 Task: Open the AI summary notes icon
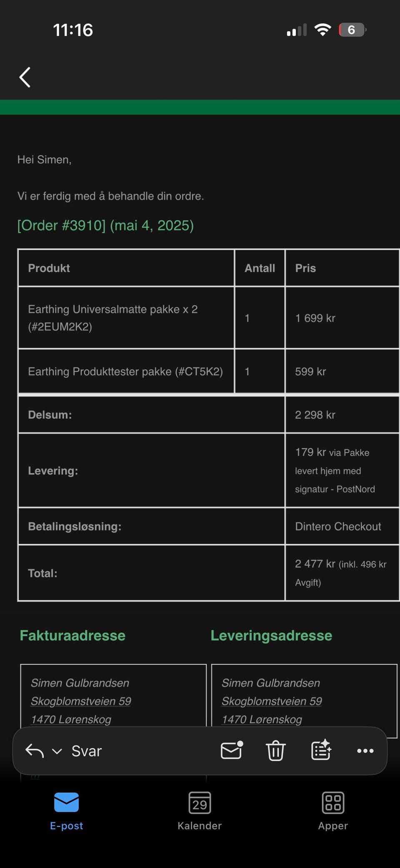321,750
